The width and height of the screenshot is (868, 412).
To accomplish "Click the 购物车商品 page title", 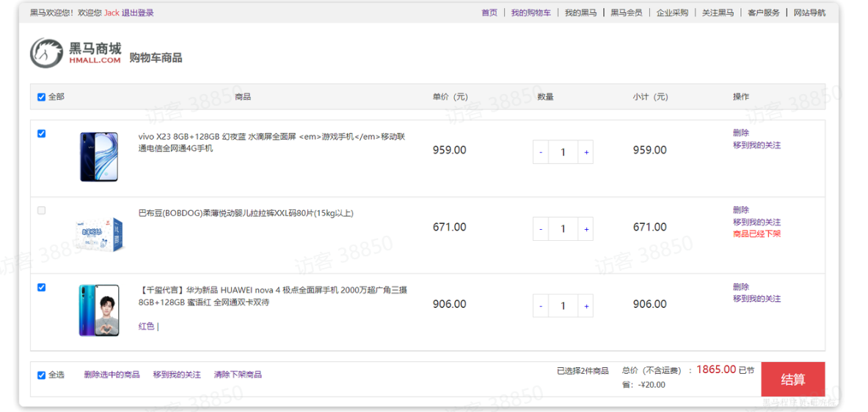I will [x=156, y=57].
